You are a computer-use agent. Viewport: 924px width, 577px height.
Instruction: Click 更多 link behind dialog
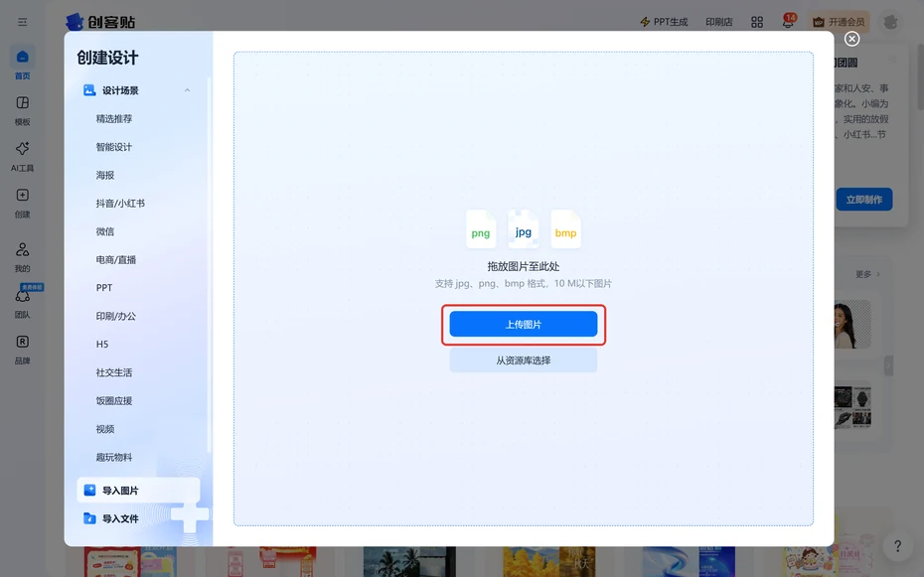click(867, 274)
